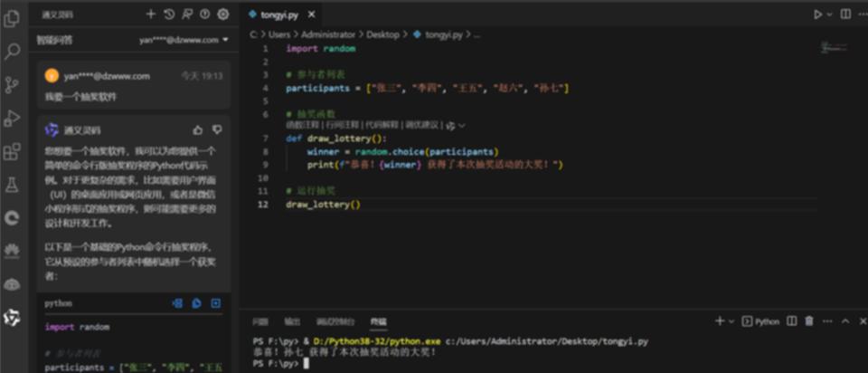Click the Tongyi Lingma icon in activity bar
The height and width of the screenshot is (373, 868).
coord(12,317)
